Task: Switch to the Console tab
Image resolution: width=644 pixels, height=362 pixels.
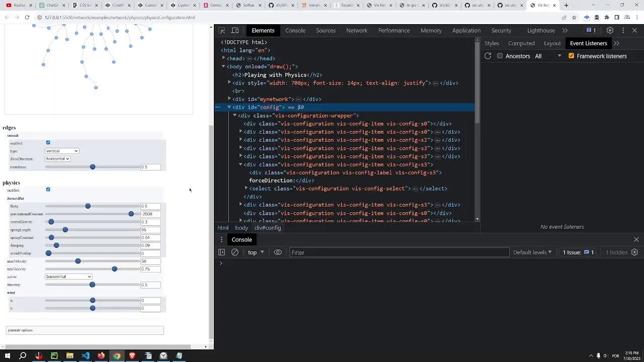Action: tap(295, 30)
